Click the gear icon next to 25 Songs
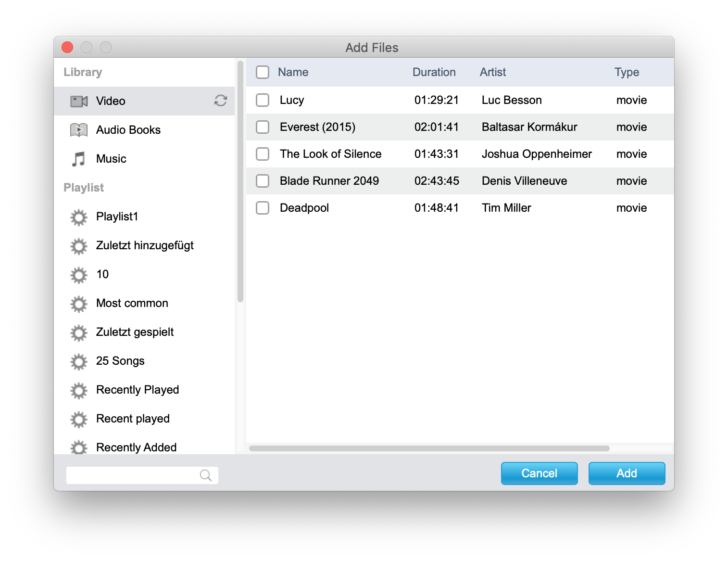Screen dimensions: 728x562 tap(79, 361)
